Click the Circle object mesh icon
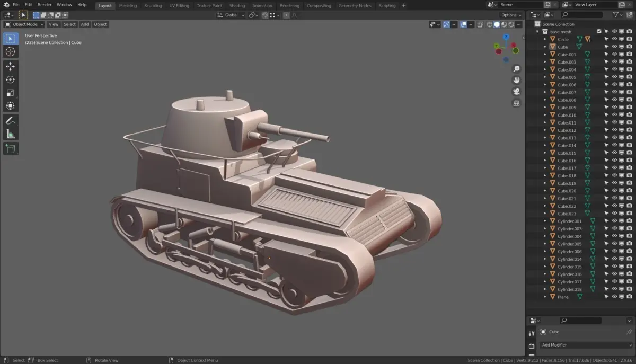The image size is (636, 364). click(552, 39)
